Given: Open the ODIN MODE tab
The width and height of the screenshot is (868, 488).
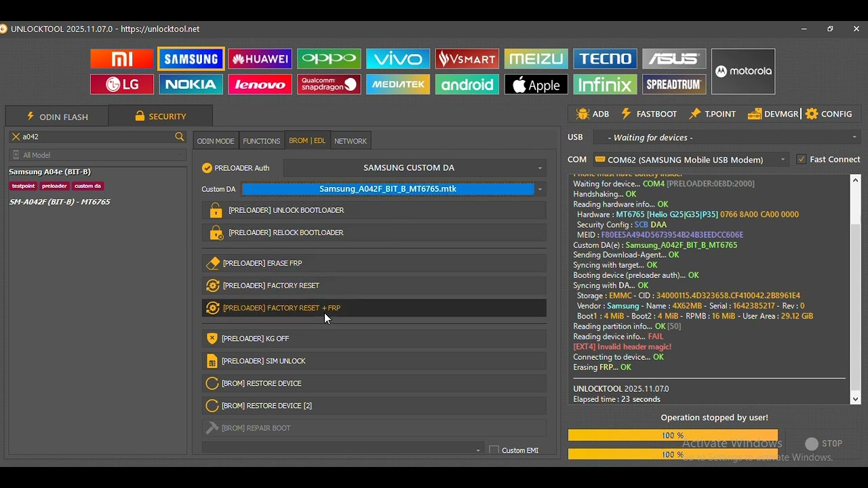Looking at the screenshot, I should click(216, 141).
